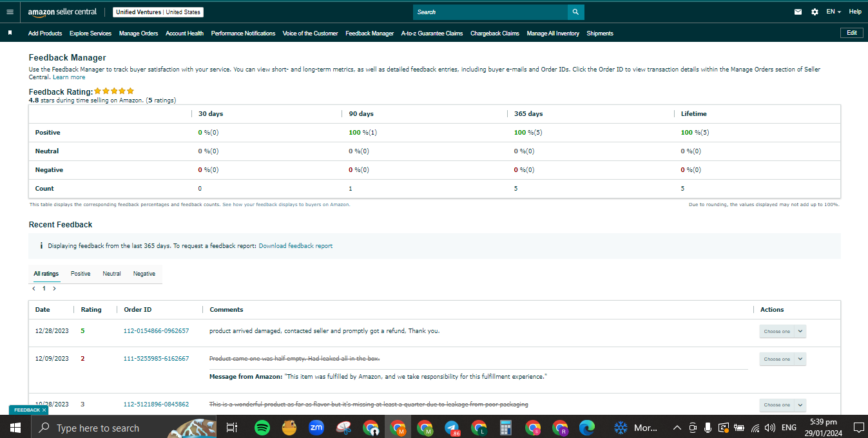Open Shipments menu item
Image resolution: width=868 pixels, height=438 pixels.
600,33
